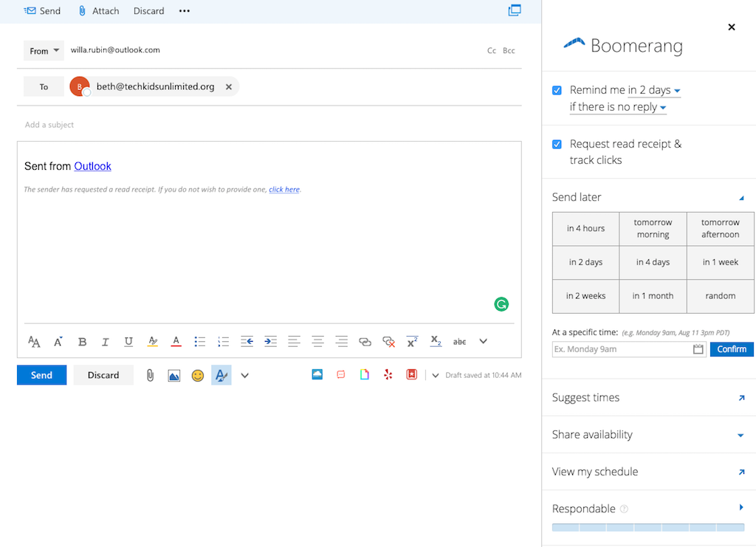Open the more options ellipsis menu
The image size is (756, 547).
click(x=183, y=10)
